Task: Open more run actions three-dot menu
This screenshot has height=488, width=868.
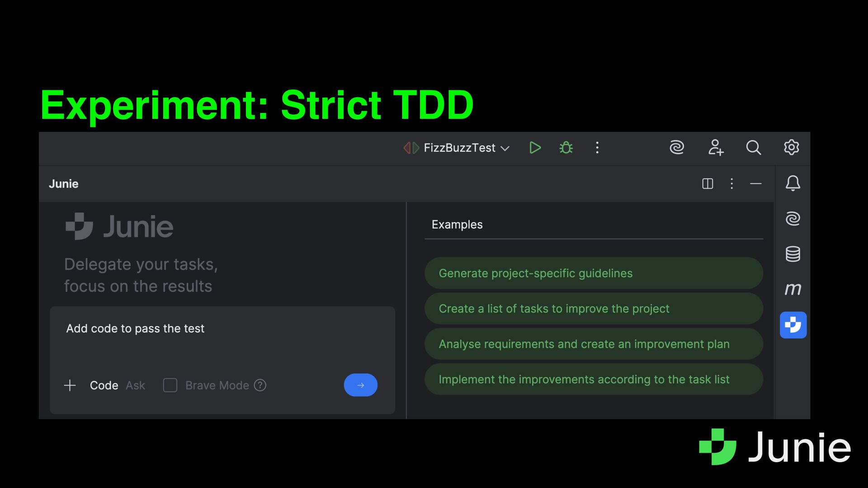Action: tap(597, 148)
